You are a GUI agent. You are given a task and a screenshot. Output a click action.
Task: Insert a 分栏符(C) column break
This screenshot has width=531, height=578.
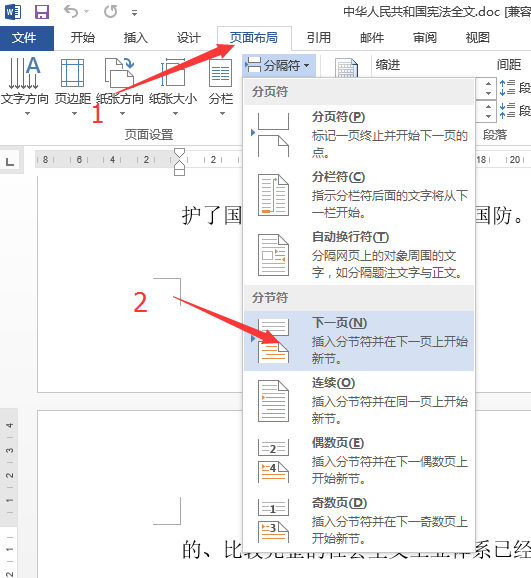coord(358,195)
